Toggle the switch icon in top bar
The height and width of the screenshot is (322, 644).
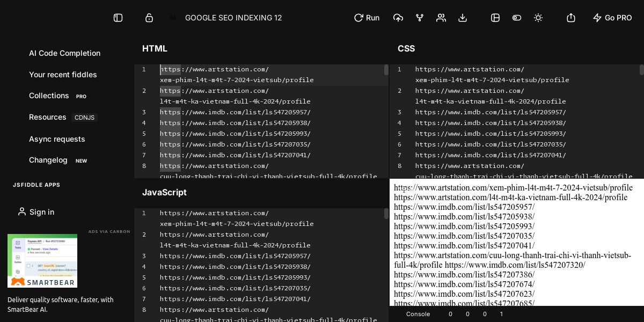tap(517, 18)
